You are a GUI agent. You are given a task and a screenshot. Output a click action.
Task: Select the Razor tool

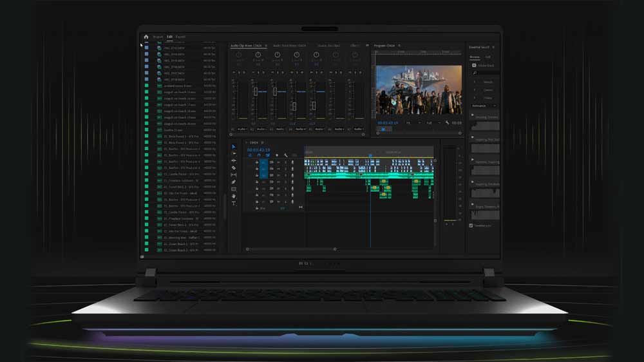(x=234, y=167)
